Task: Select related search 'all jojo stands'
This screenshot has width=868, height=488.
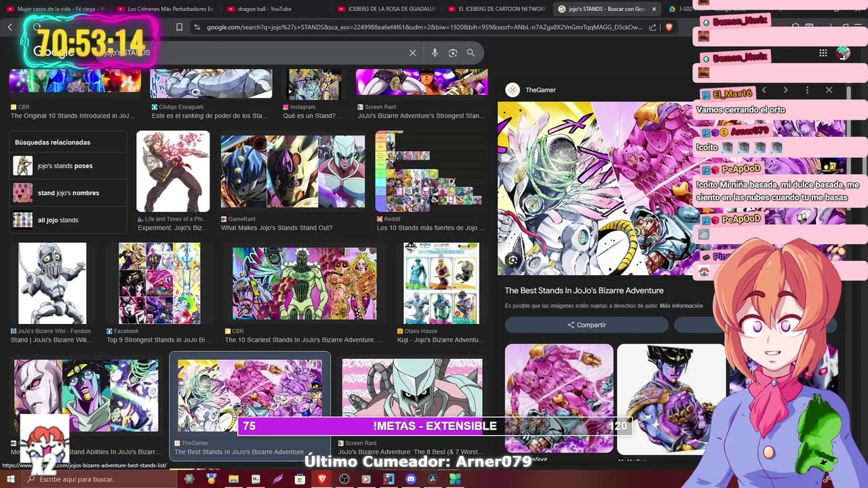Action: 68,220
